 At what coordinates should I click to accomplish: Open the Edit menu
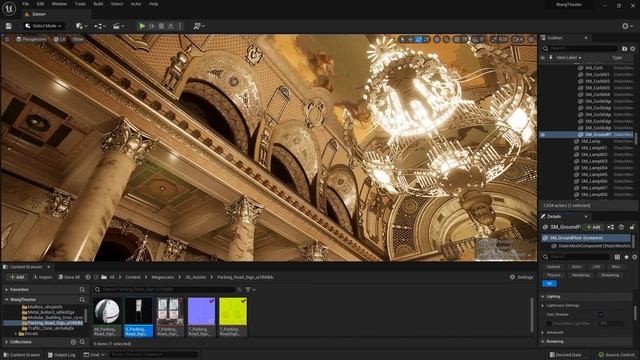pyautogui.click(x=40, y=4)
